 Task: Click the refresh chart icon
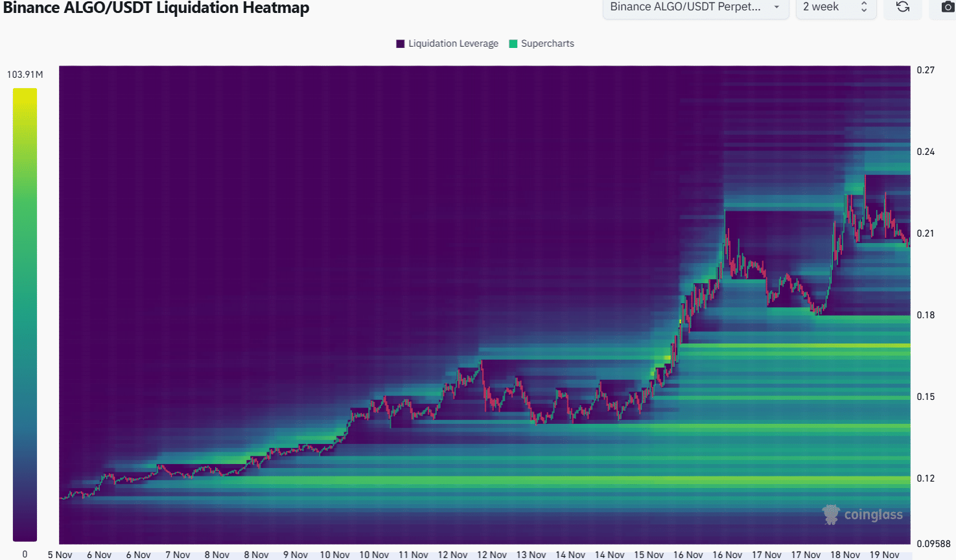[902, 6]
